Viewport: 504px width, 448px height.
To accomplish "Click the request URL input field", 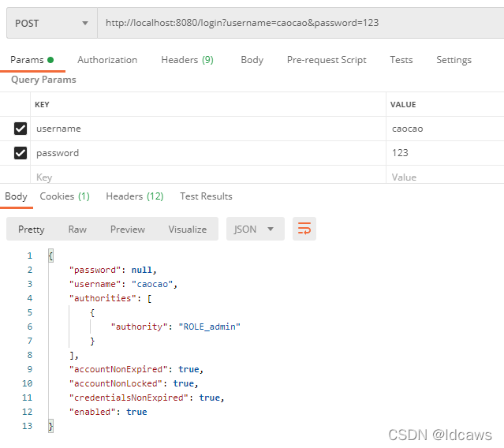I will click(301, 23).
